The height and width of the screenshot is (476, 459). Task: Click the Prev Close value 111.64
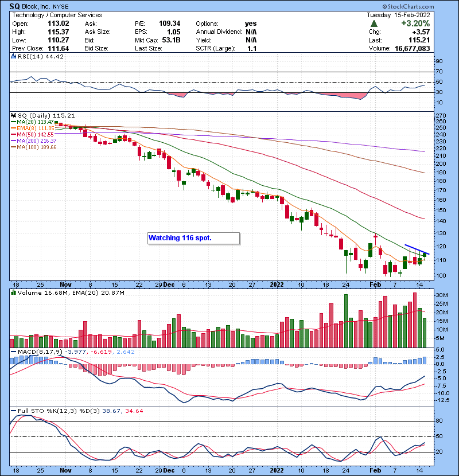coord(59,49)
